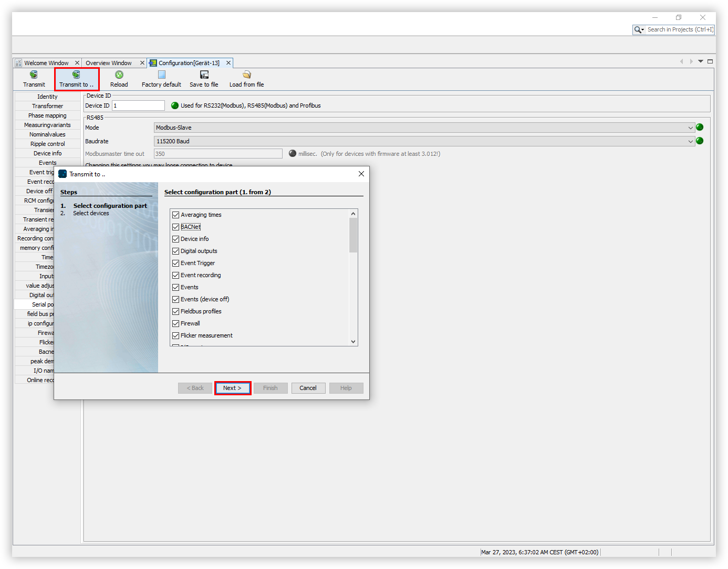Edit the Device ID input field

(138, 105)
